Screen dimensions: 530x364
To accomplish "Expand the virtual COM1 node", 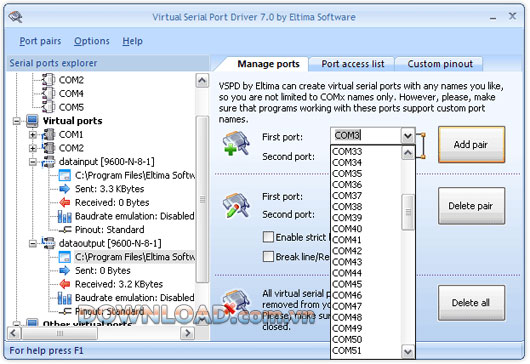I will pyautogui.click(x=33, y=135).
